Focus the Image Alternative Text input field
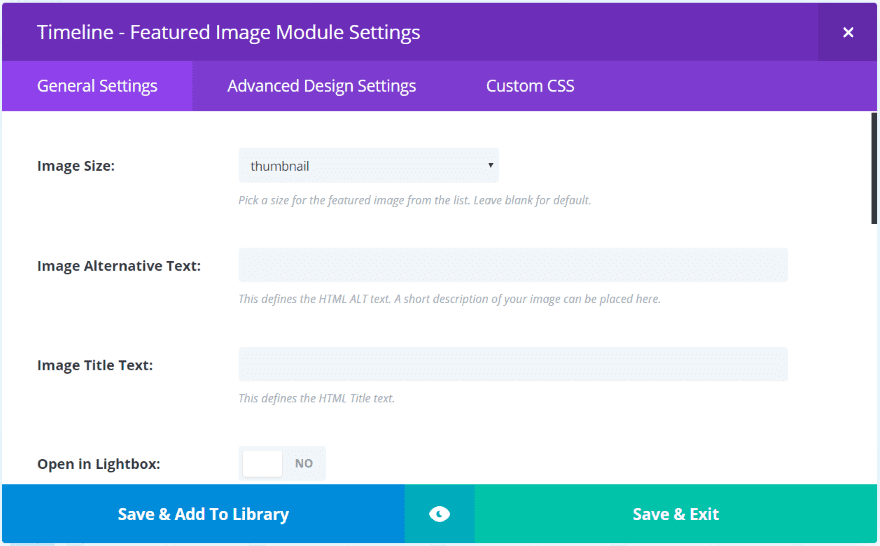 (x=513, y=265)
